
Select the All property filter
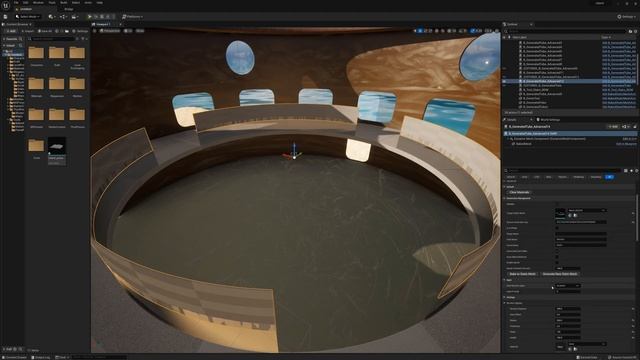609,177
